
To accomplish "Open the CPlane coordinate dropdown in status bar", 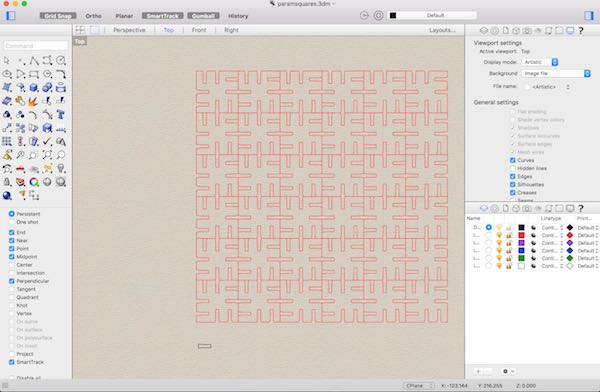I will click(x=419, y=385).
